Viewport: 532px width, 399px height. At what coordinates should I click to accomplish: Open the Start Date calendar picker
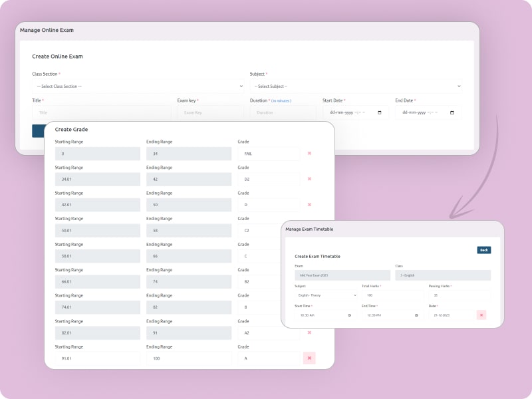(380, 112)
